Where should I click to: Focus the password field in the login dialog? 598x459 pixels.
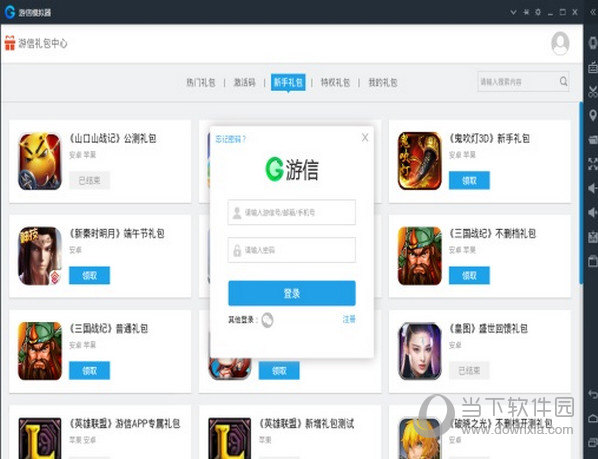tap(292, 250)
